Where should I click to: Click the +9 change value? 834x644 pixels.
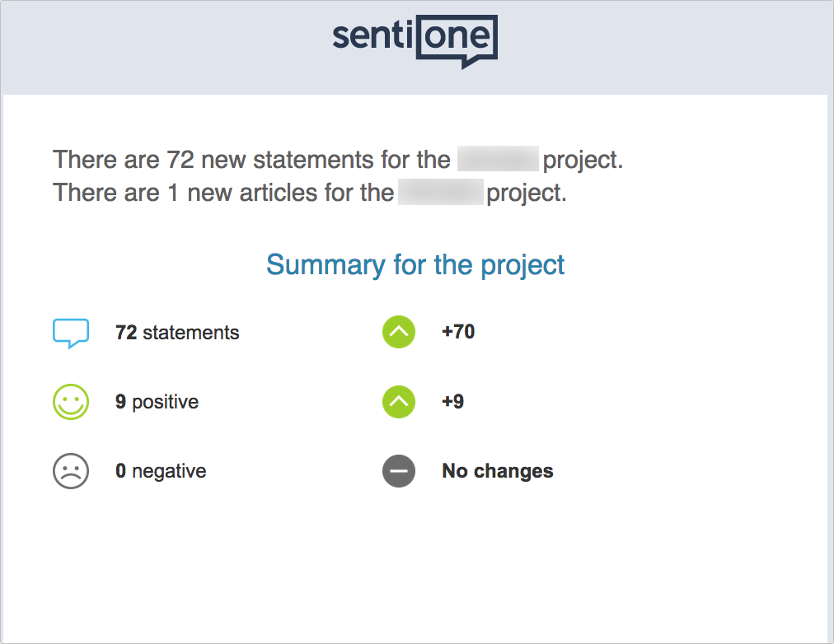pyautogui.click(x=452, y=401)
